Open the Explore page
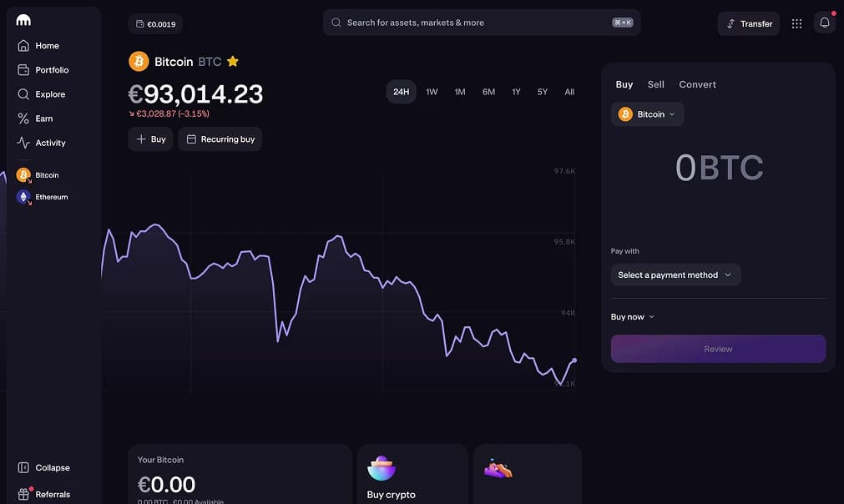This screenshot has width=844, height=504. click(50, 94)
